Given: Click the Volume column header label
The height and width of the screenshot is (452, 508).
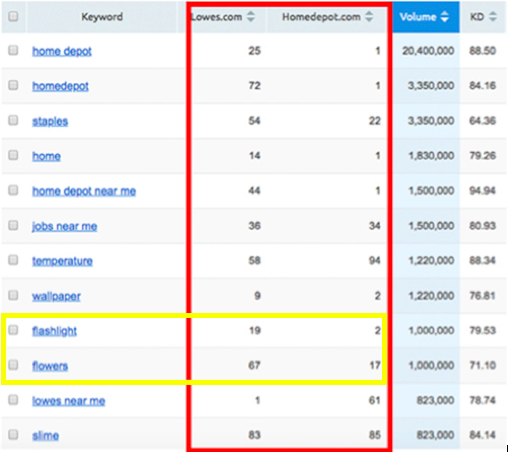Looking at the screenshot, I should [x=418, y=17].
